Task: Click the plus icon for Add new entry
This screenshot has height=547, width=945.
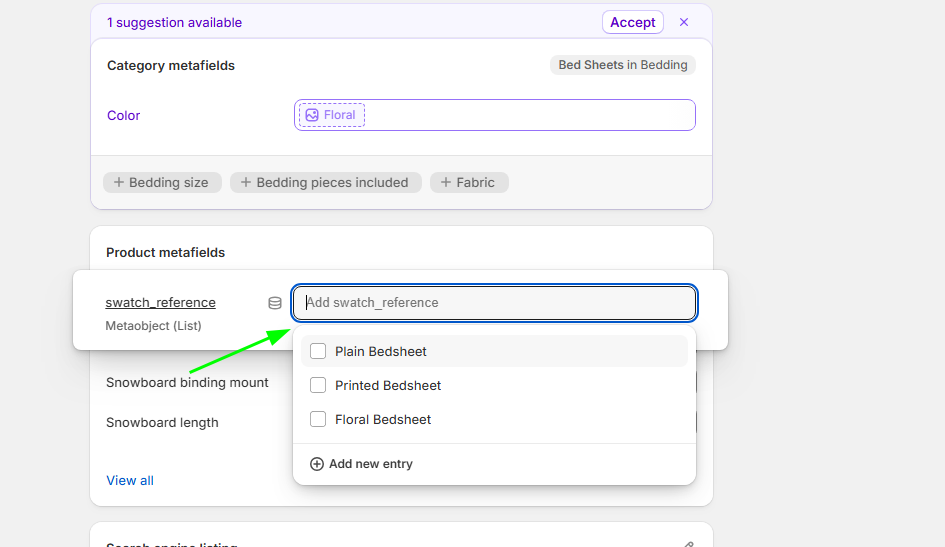Action: coord(317,464)
